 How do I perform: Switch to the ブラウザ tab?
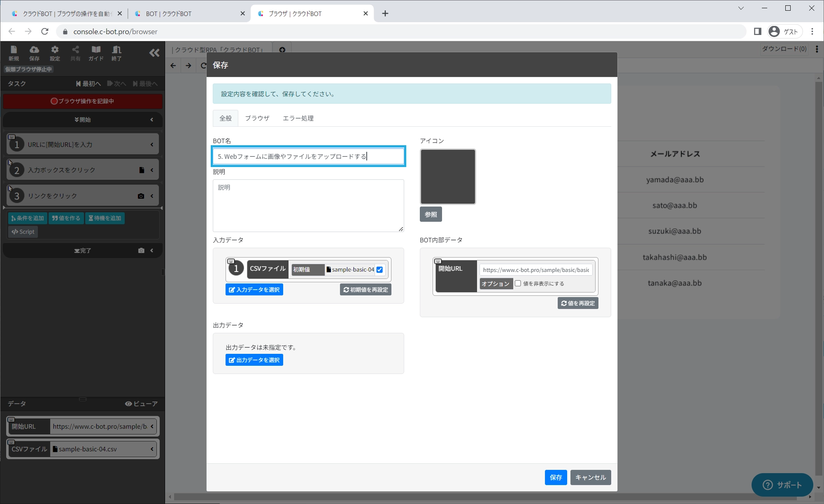[x=257, y=118]
